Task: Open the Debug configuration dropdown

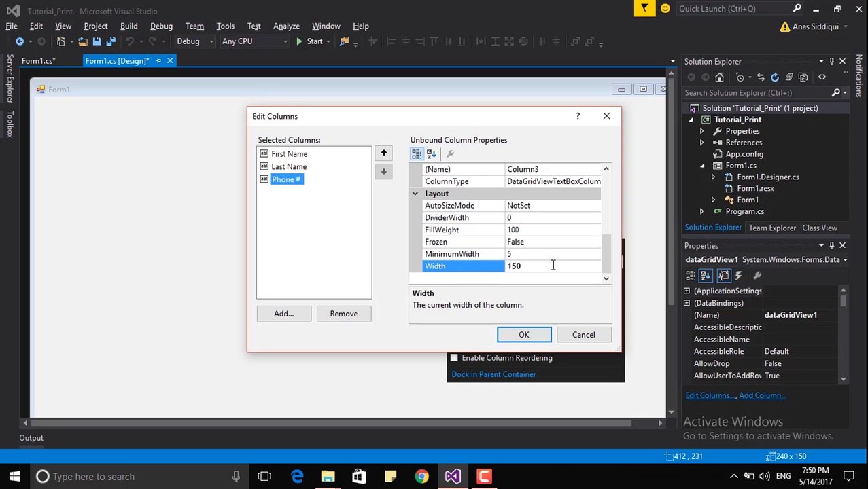Action: 195,41
